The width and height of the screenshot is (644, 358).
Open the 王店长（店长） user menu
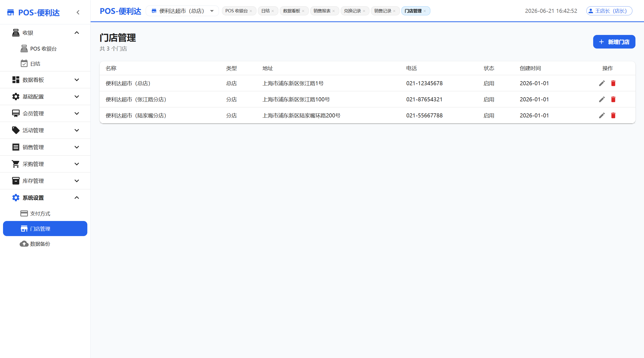[x=609, y=11]
